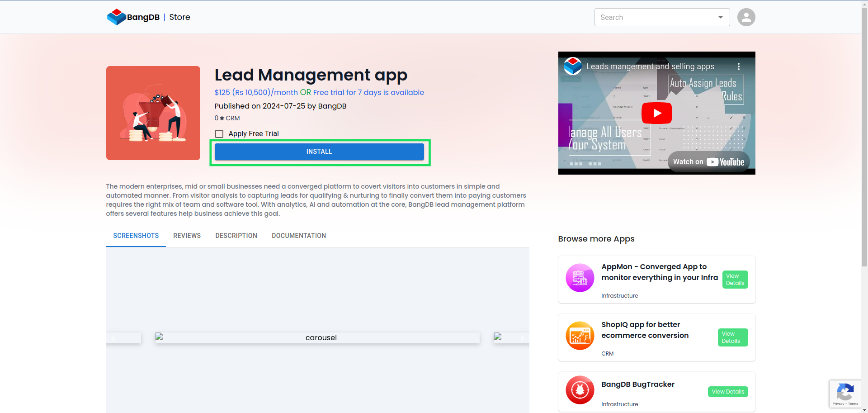Open the BangDB BugTracker red icon
This screenshot has width=868, height=413.
(580, 389)
